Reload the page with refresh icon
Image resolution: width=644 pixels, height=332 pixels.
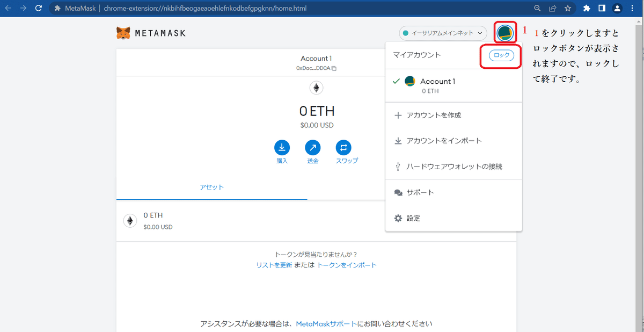click(x=38, y=8)
